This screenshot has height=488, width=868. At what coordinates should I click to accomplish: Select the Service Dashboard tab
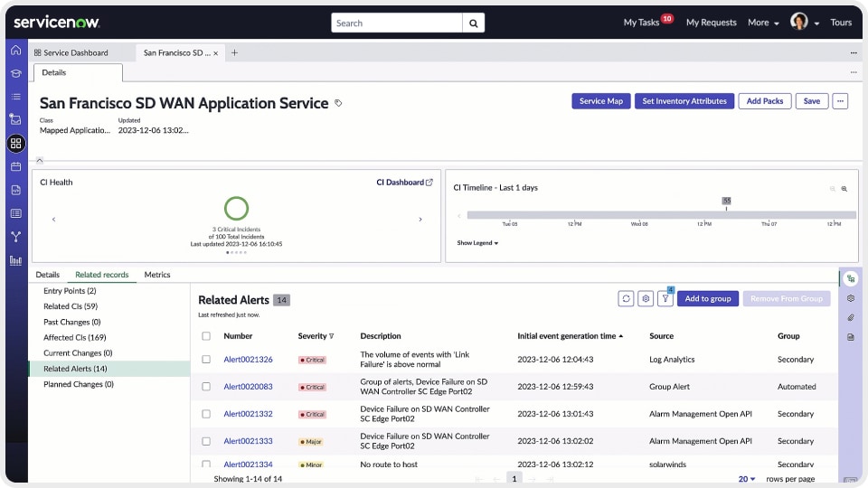[x=76, y=53]
